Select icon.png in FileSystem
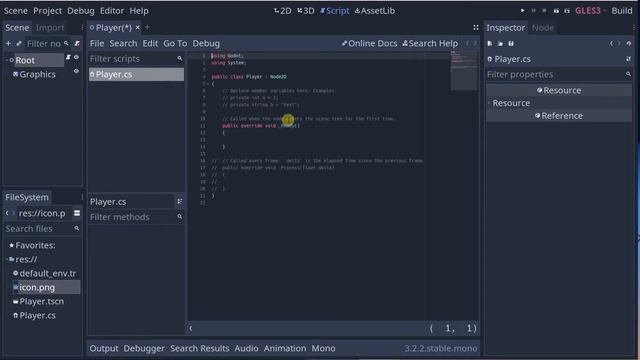 (x=46, y=287)
